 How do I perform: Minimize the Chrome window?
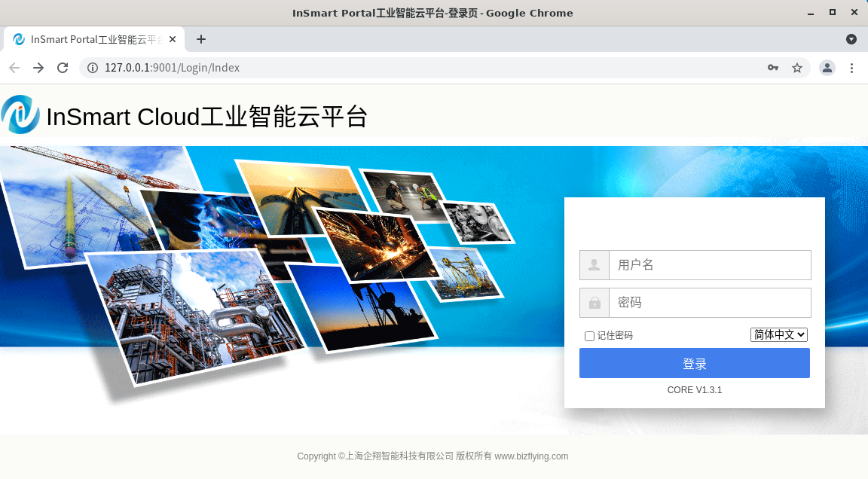(x=811, y=13)
